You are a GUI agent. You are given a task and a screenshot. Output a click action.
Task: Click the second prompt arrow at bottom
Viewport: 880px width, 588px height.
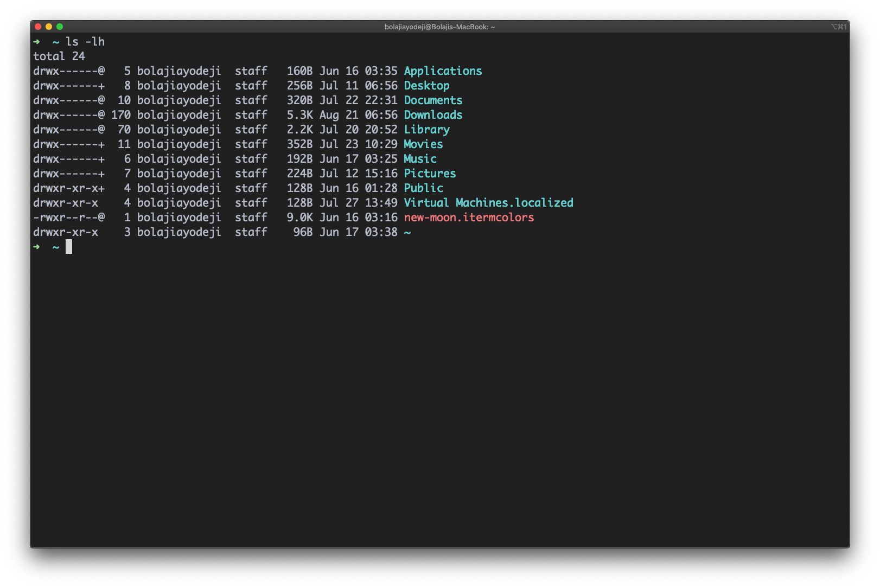[36, 247]
